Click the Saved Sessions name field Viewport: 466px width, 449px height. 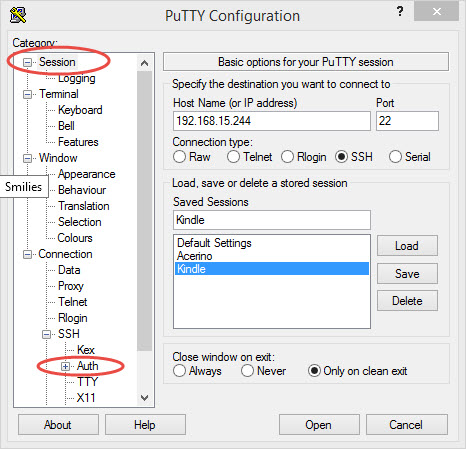tap(272, 220)
